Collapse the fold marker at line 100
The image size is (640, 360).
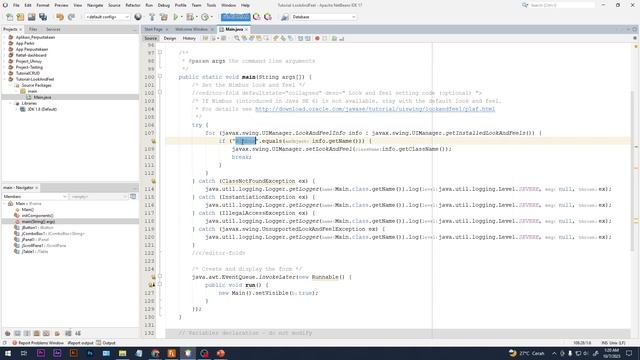(x=160, y=76)
